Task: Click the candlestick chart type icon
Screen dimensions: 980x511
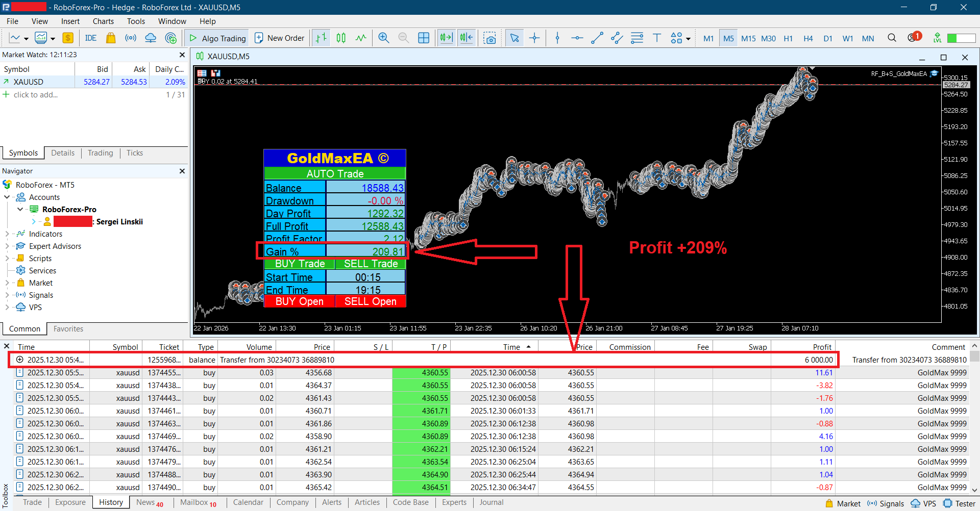Action: [341, 38]
